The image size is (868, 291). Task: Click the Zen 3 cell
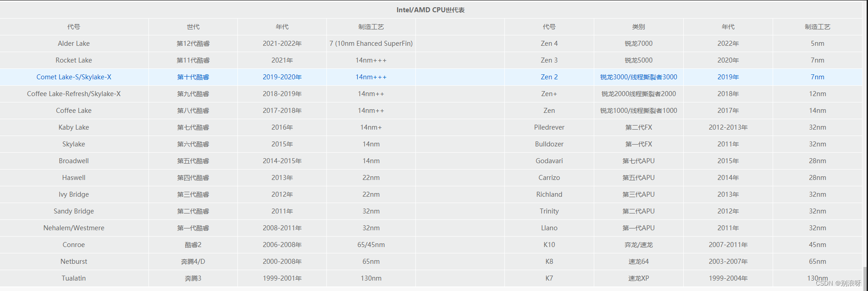(x=549, y=60)
